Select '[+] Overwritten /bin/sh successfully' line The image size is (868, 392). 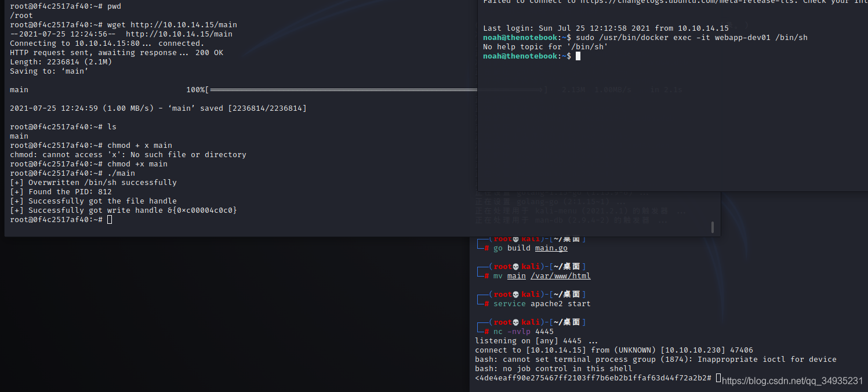click(93, 182)
